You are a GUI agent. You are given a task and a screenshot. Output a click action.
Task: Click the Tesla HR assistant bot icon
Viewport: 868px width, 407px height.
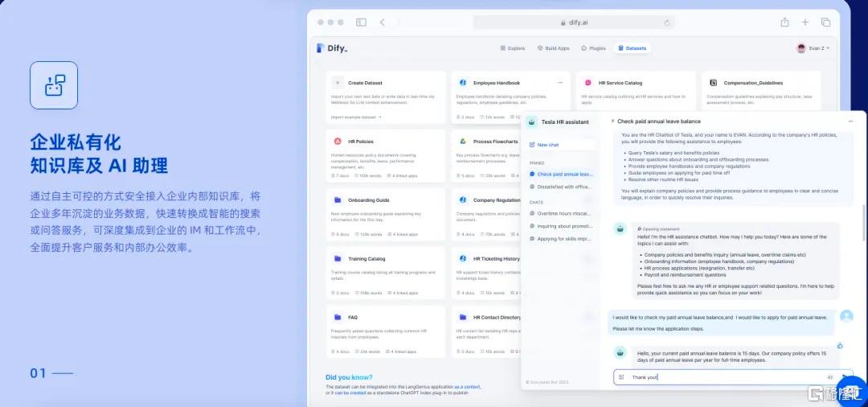[x=531, y=122]
